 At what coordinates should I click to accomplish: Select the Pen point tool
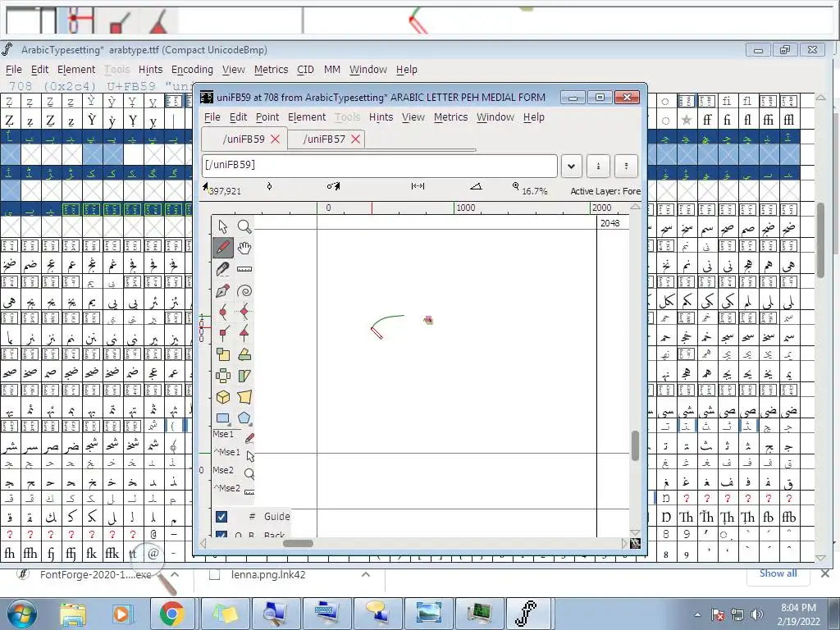click(223, 290)
